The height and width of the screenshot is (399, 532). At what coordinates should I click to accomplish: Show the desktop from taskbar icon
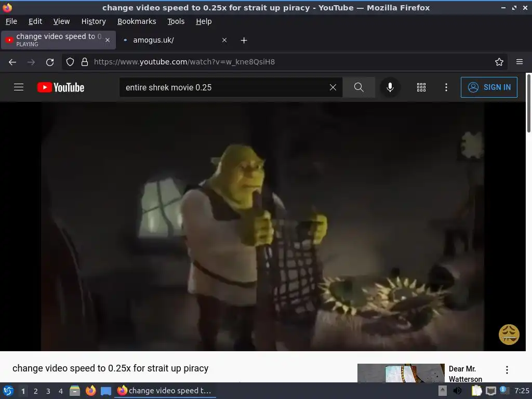pos(106,391)
